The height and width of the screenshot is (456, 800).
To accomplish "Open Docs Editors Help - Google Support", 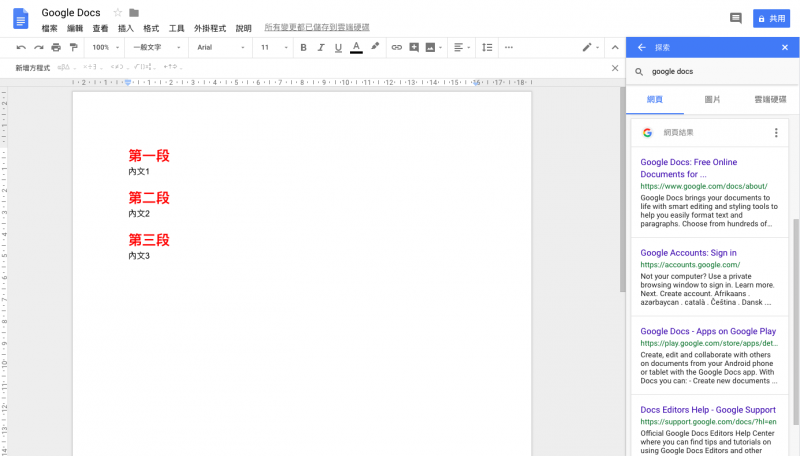I will (x=708, y=410).
